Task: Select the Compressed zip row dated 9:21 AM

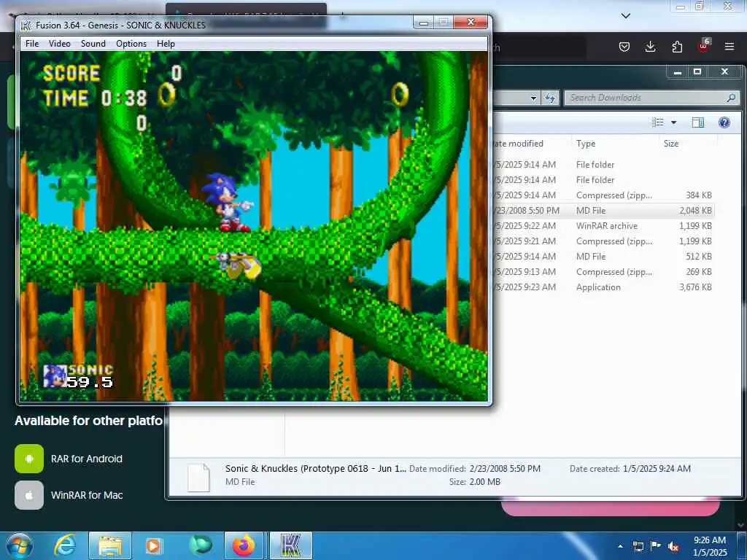Action: click(603, 241)
